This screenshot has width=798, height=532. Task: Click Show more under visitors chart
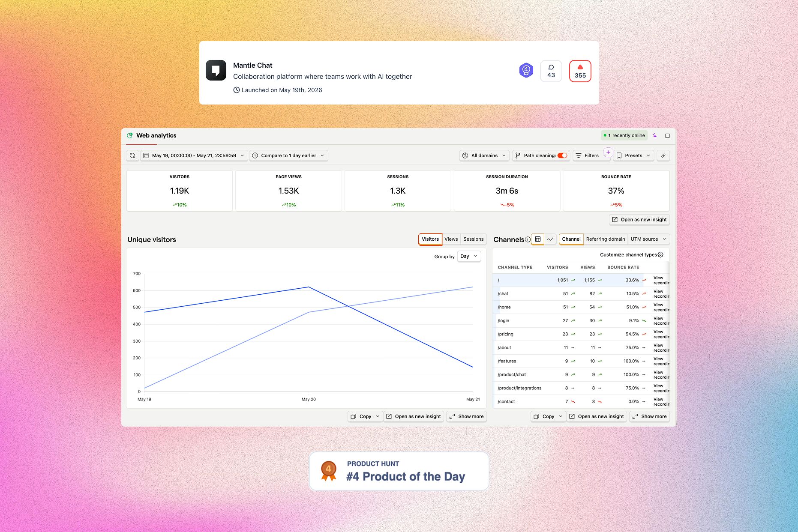(467, 416)
